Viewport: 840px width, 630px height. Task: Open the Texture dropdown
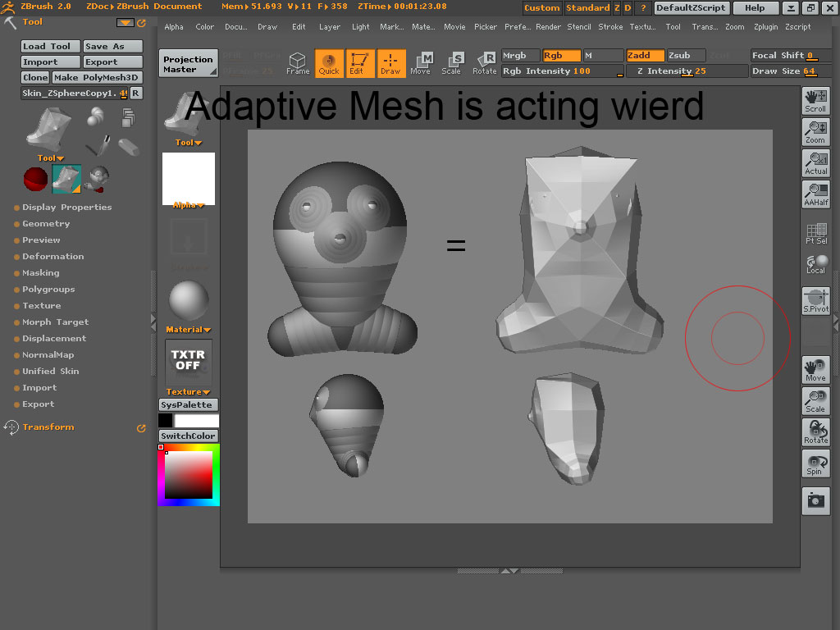[188, 391]
